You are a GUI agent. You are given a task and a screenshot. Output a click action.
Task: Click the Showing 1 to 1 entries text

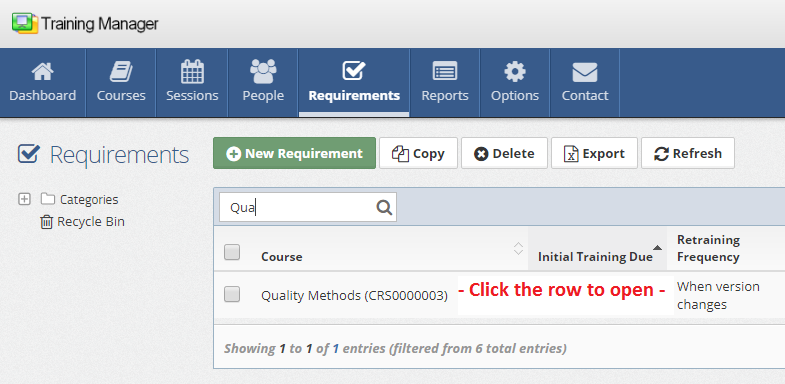point(395,348)
